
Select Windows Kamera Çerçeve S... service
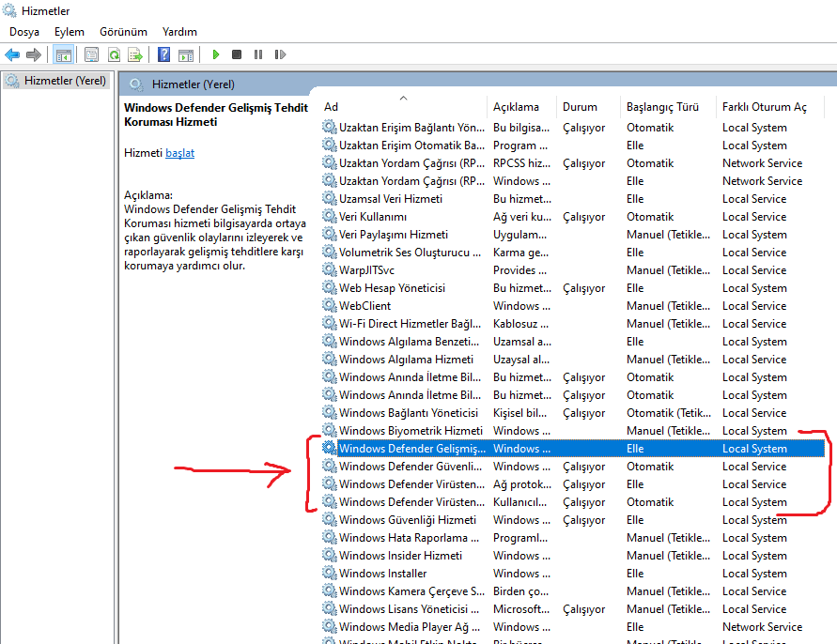click(x=411, y=591)
